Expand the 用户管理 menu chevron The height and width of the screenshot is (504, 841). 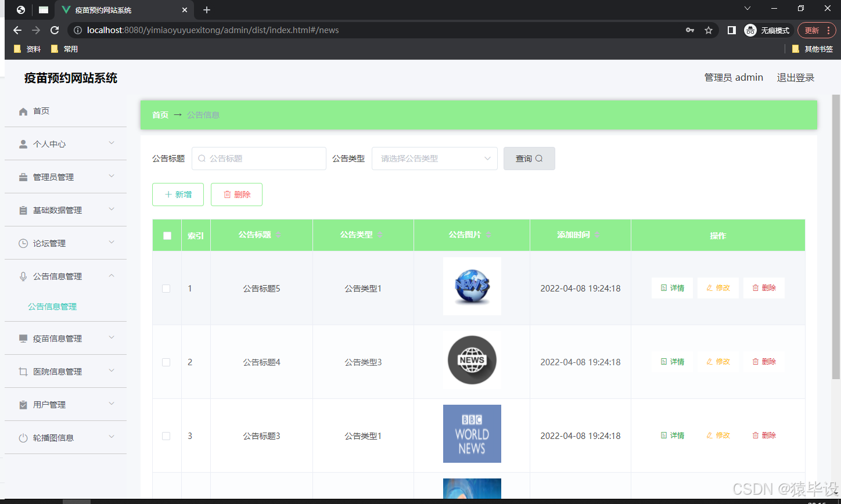[112, 404]
